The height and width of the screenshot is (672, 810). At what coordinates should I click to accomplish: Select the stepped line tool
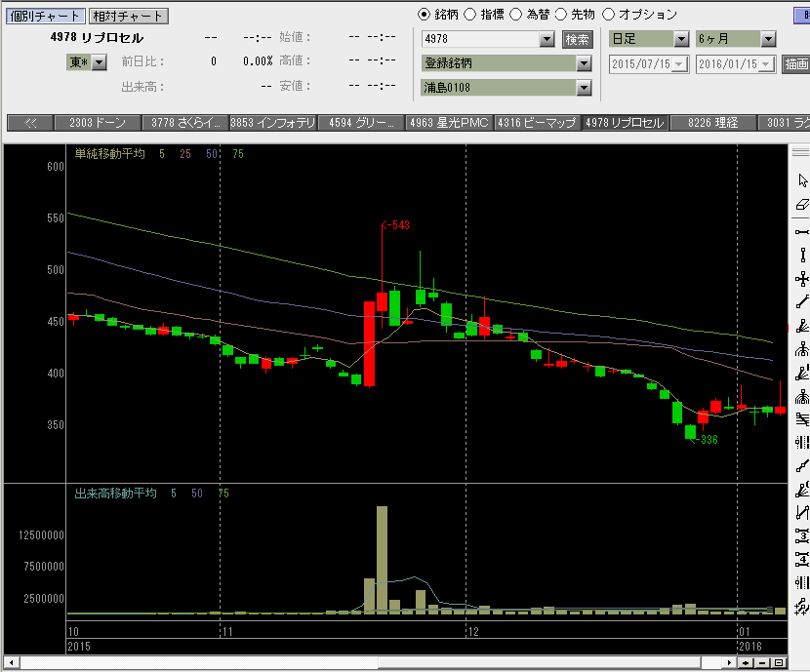point(802,466)
